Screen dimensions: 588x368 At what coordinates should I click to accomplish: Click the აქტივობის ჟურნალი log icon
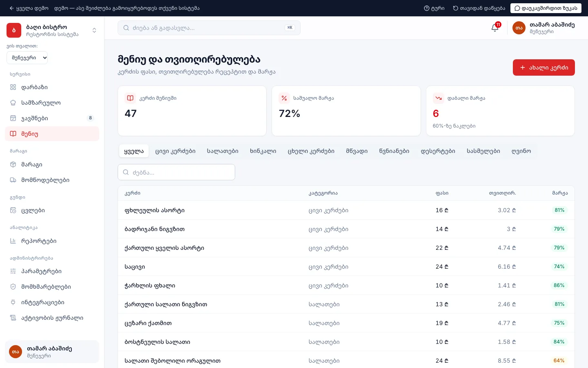pyautogui.click(x=13, y=318)
